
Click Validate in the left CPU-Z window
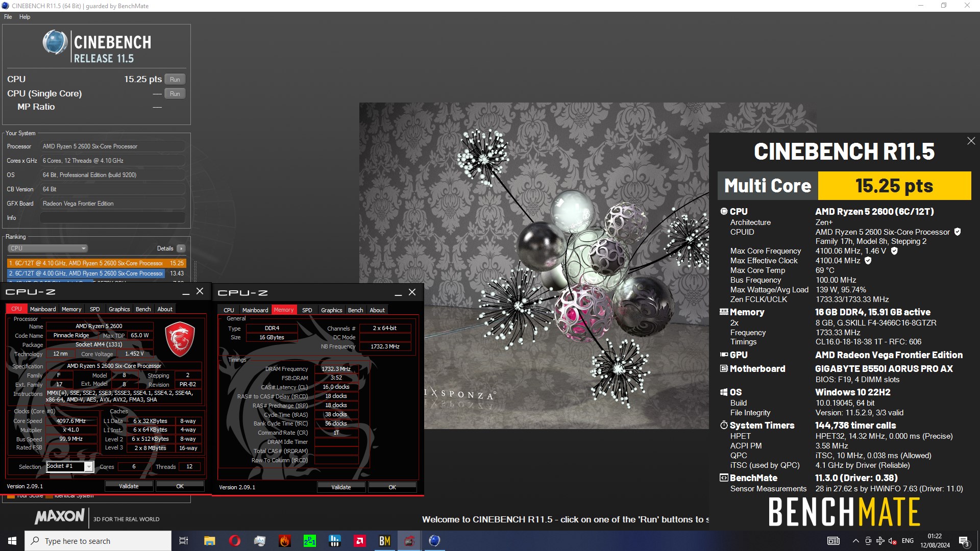[x=129, y=486]
